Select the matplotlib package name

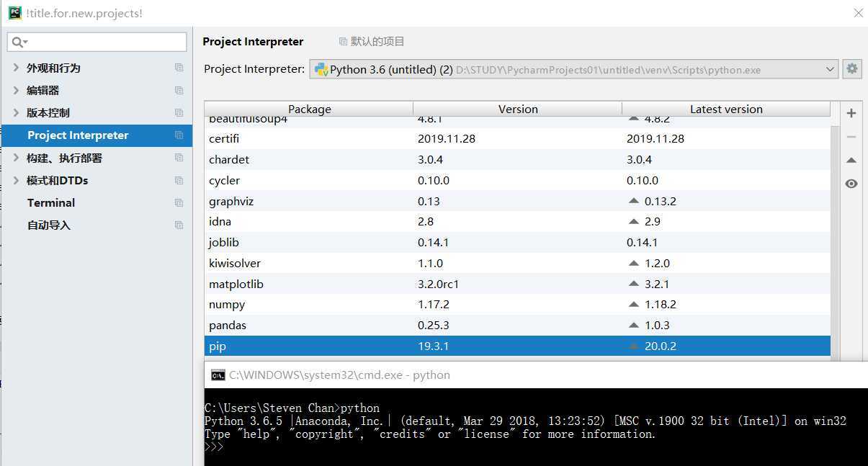point(236,284)
